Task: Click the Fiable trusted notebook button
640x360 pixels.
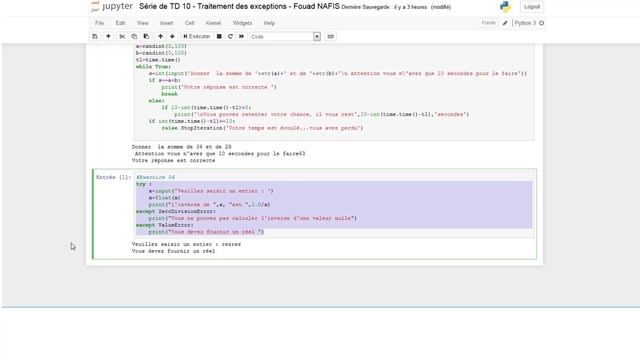Action: (488, 23)
